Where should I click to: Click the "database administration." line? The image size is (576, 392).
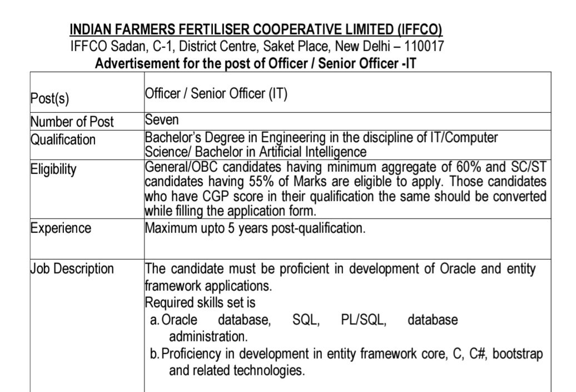tap(207, 337)
